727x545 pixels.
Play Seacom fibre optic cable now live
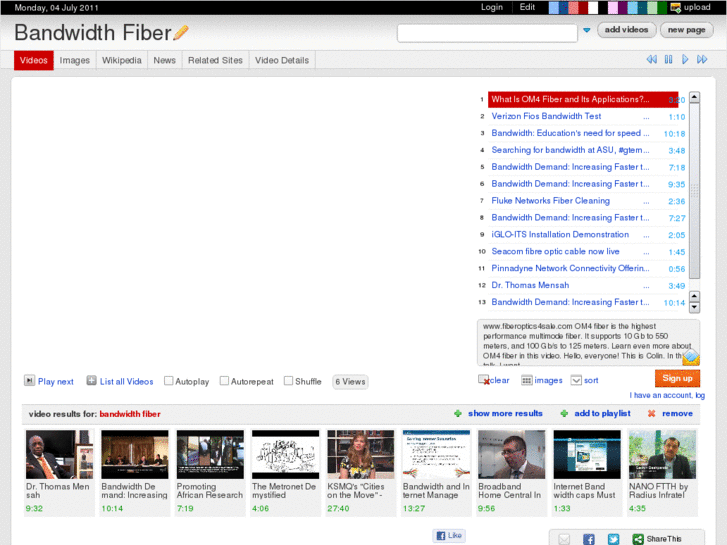[555, 251]
